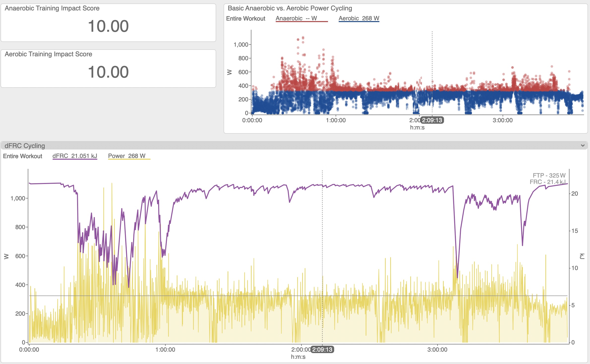The height and width of the screenshot is (364, 590).
Task: Click Entire Workout label above scatter chart
Action: tap(245, 19)
